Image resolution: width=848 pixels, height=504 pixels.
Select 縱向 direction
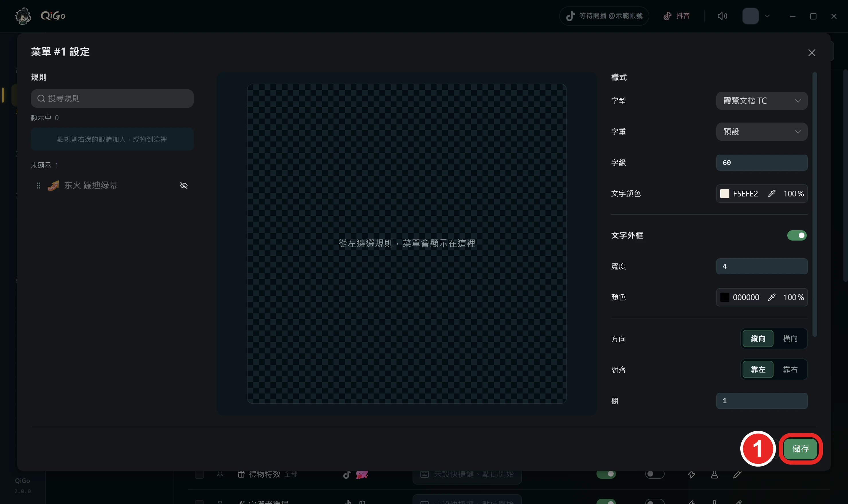[x=758, y=338]
